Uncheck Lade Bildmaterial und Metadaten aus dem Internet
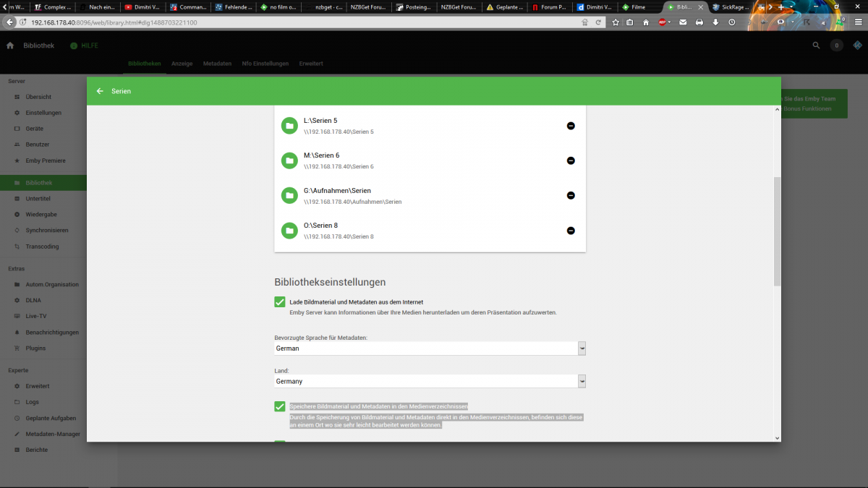The image size is (868, 488). pyautogui.click(x=280, y=301)
